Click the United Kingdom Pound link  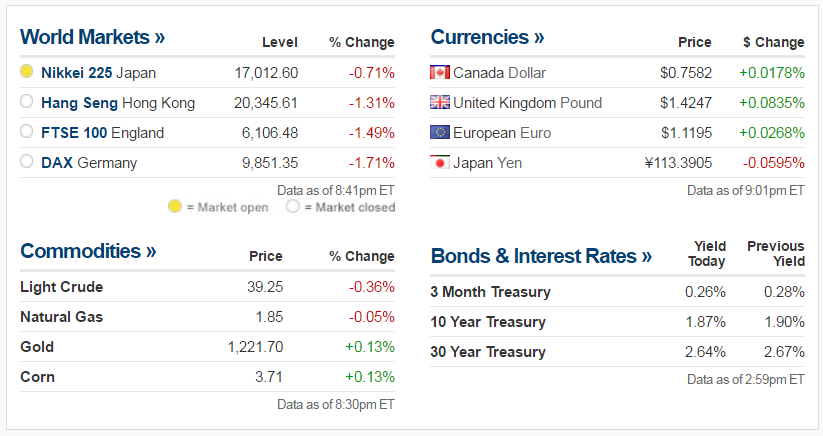point(527,102)
